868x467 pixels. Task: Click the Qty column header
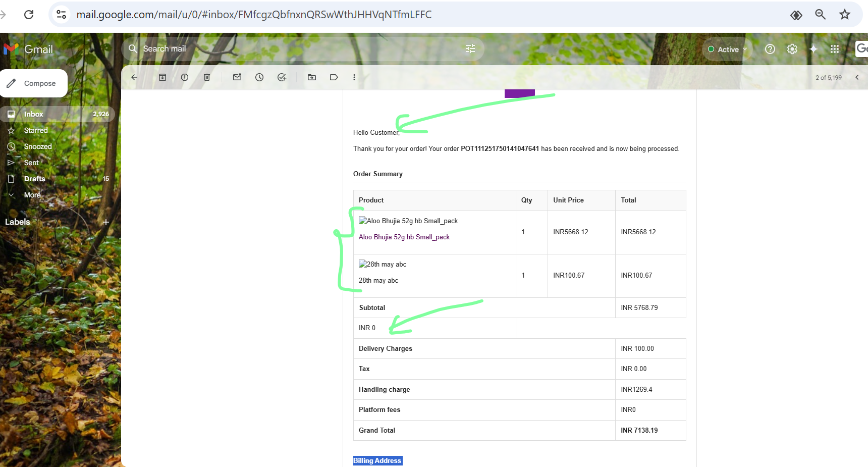point(527,200)
